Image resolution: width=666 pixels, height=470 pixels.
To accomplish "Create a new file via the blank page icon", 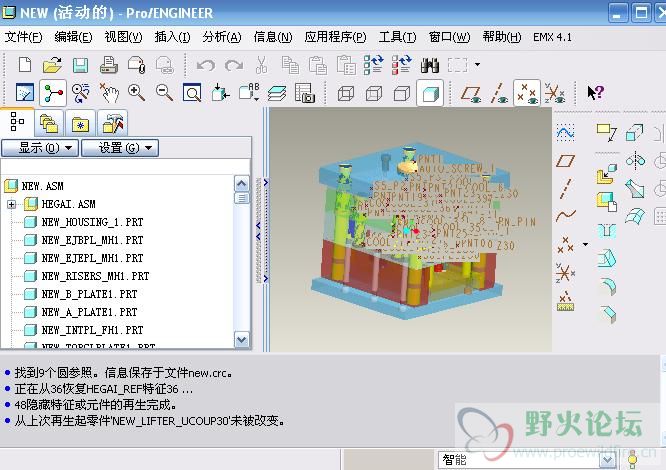I will [25, 65].
